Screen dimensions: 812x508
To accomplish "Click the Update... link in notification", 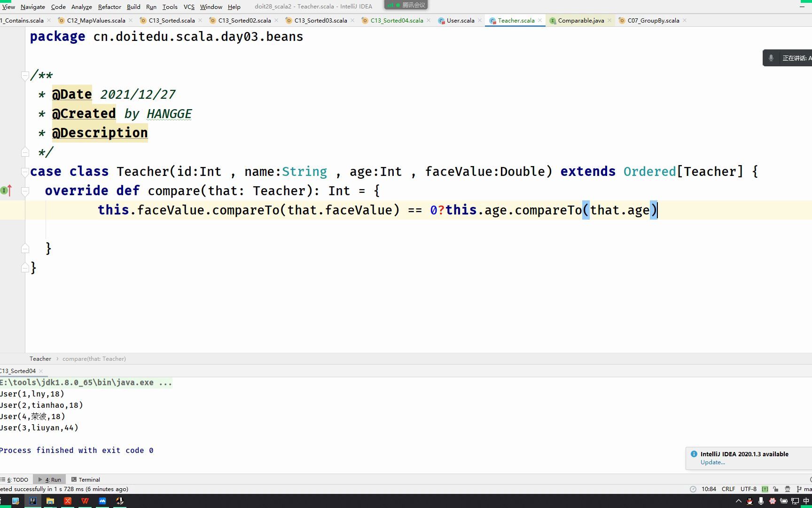I will pyautogui.click(x=712, y=462).
